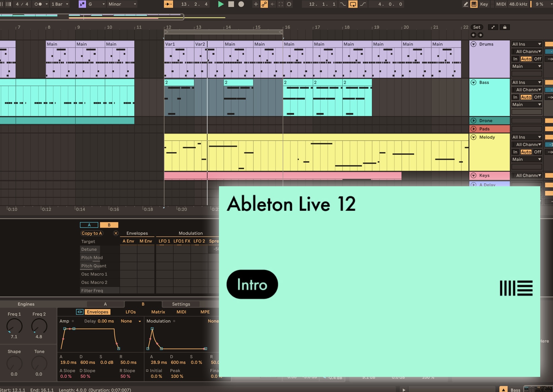The width and height of the screenshot is (553, 392).
Task: Expand the Drone track
Action: coord(474,121)
